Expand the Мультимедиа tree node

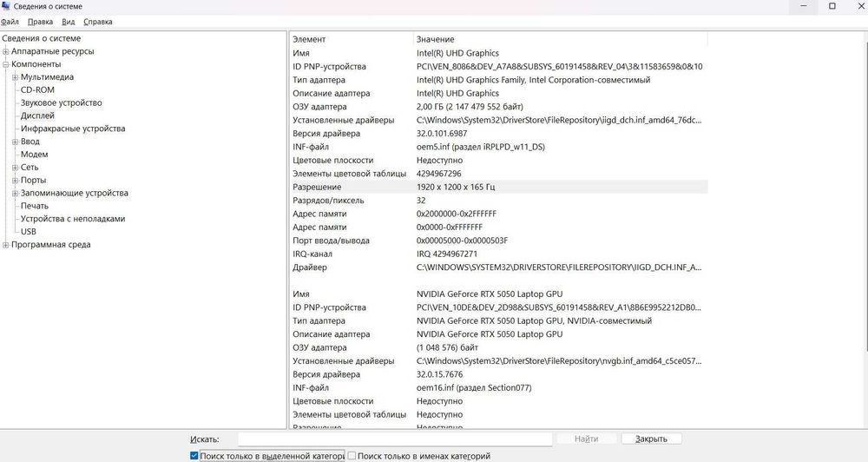click(15, 77)
